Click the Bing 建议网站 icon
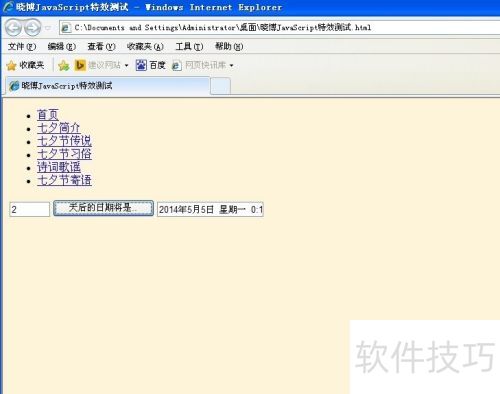500x394 pixels. 80,65
